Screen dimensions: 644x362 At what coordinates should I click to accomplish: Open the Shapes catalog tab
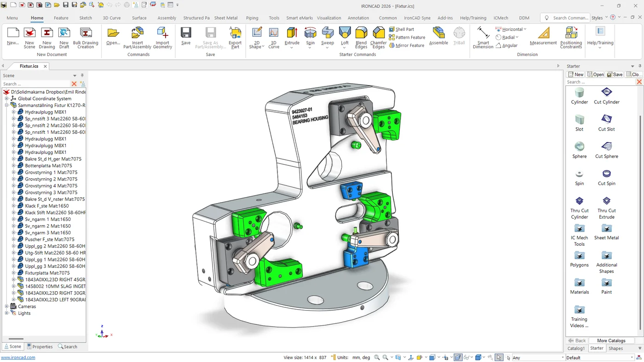click(615, 348)
